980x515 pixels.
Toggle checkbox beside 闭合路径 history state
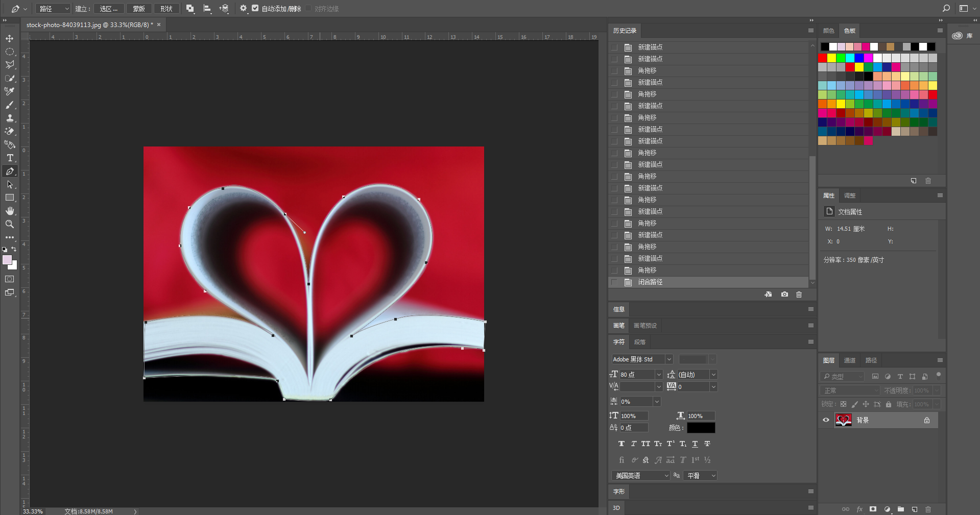[x=614, y=282]
